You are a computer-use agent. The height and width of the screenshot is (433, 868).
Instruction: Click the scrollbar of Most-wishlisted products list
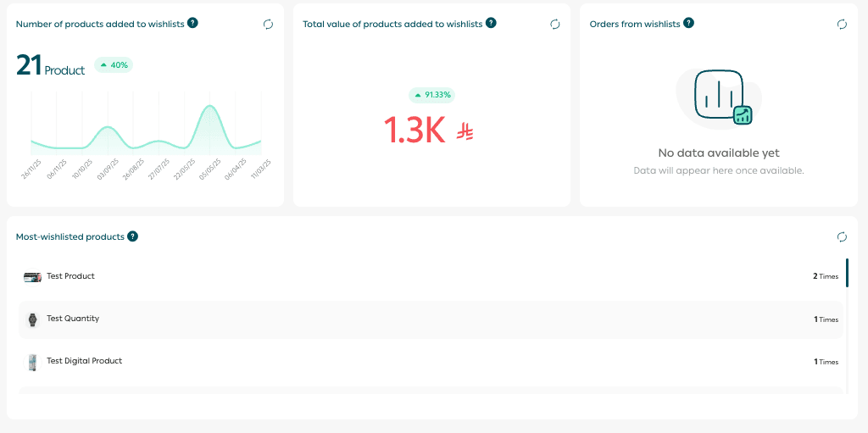(x=846, y=274)
